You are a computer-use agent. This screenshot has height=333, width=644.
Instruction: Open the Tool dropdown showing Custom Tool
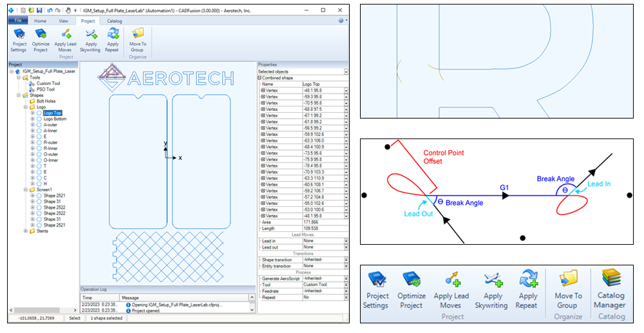[x=346, y=284]
